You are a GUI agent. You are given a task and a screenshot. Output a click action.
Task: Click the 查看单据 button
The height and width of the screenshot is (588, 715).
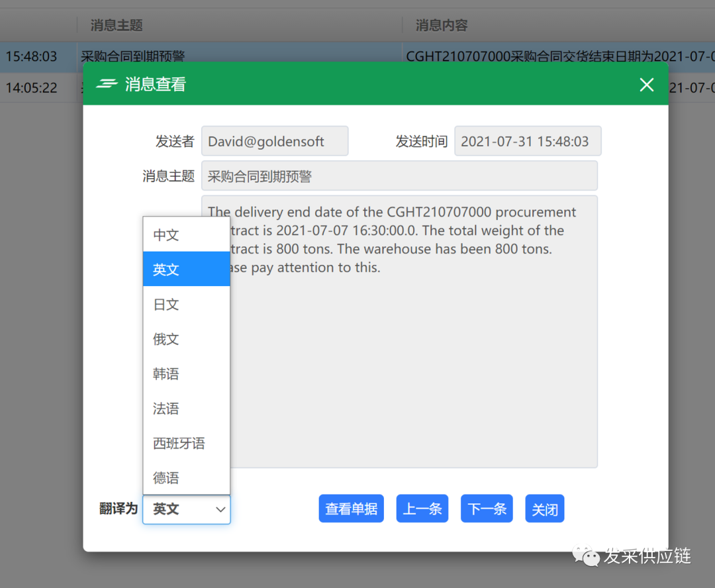pos(351,509)
